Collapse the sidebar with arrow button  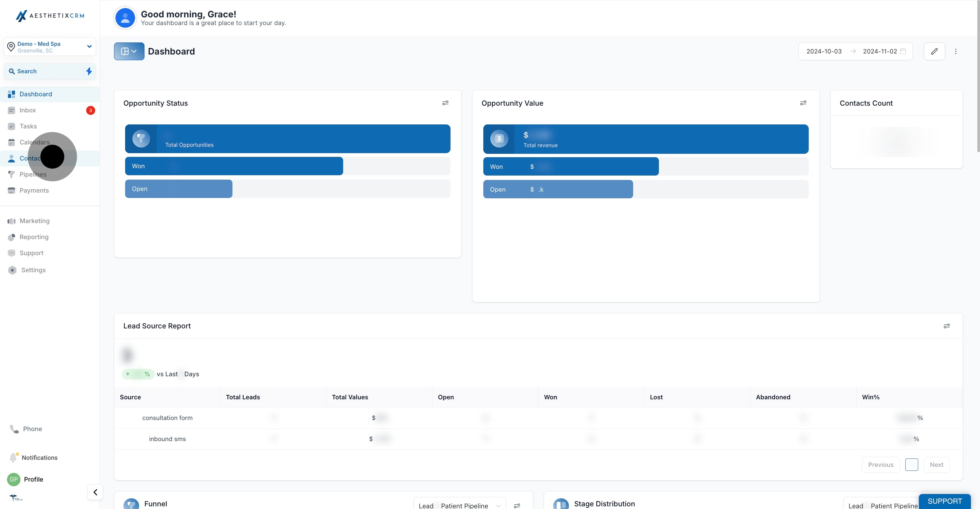coord(95,492)
